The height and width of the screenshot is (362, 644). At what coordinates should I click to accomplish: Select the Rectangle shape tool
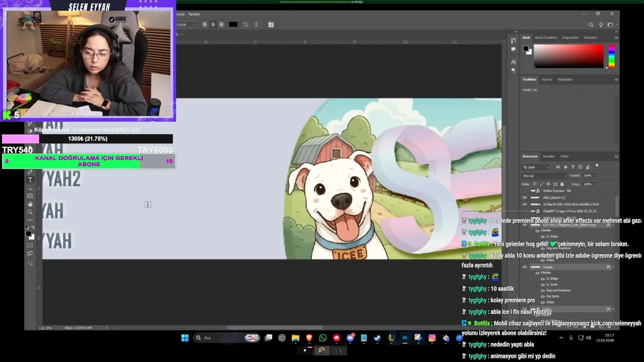pyautogui.click(x=30, y=196)
